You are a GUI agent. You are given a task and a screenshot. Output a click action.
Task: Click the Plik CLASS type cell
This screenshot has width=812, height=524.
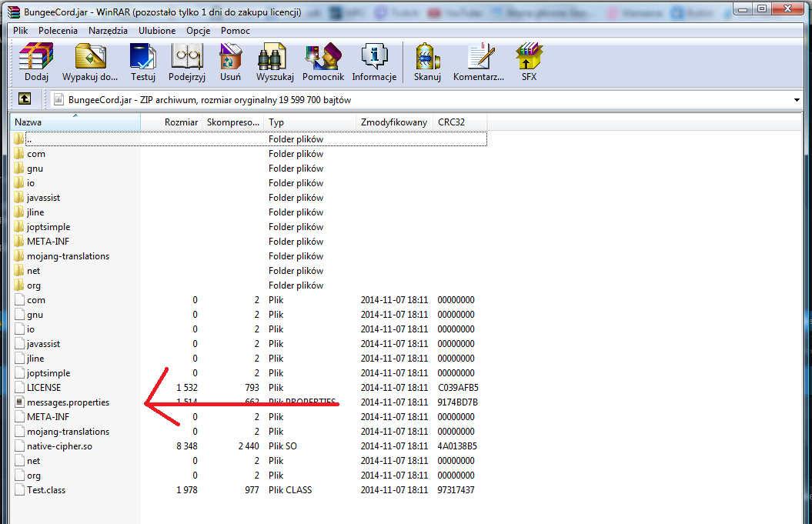tap(290, 490)
